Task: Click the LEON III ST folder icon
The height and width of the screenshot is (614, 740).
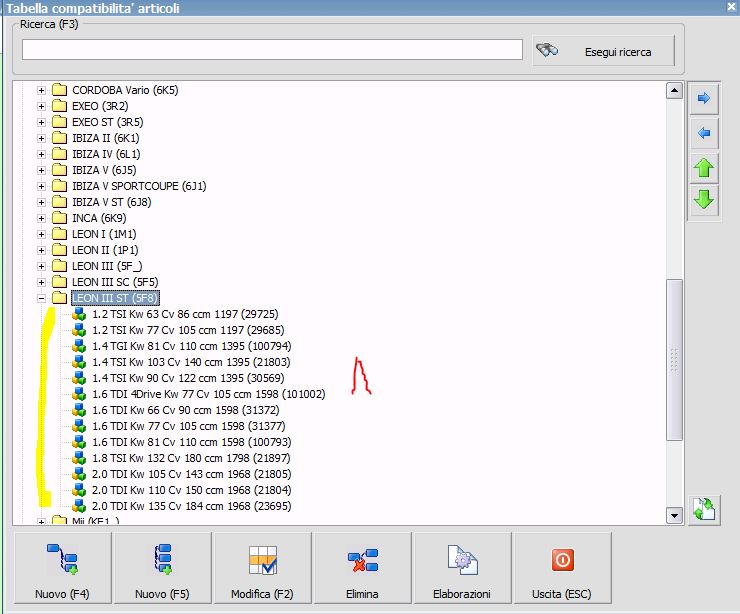Action: (59, 298)
